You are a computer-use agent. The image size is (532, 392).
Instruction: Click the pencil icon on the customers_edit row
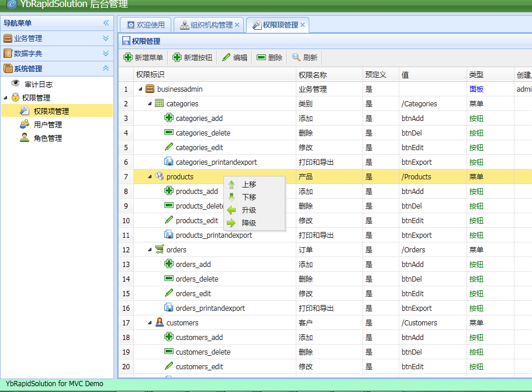point(168,366)
